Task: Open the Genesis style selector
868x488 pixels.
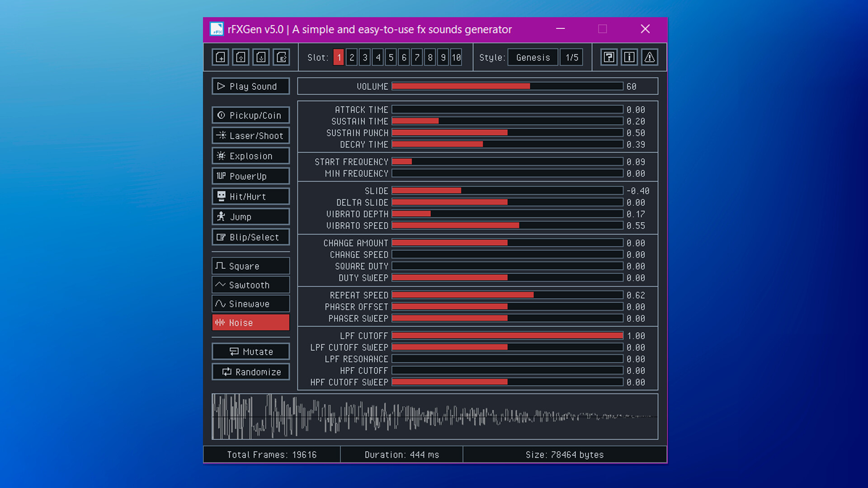Action: pyautogui.click(x=532, y=57)
